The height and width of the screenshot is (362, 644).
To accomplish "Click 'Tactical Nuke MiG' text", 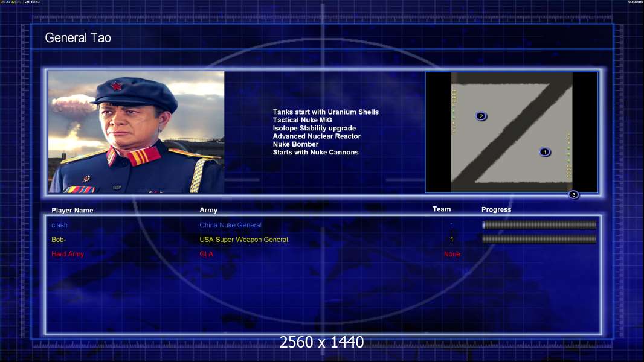I will pos(302,120).
